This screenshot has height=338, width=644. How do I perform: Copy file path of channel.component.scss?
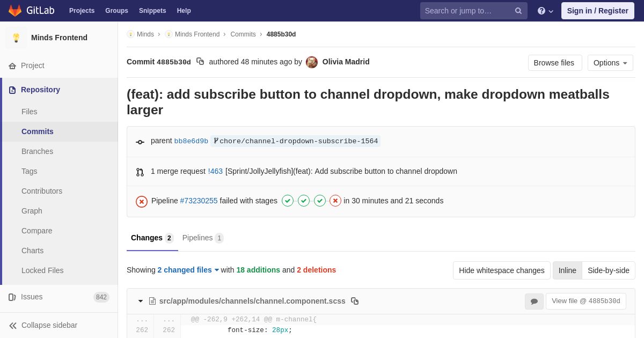[x=355, y=301]
